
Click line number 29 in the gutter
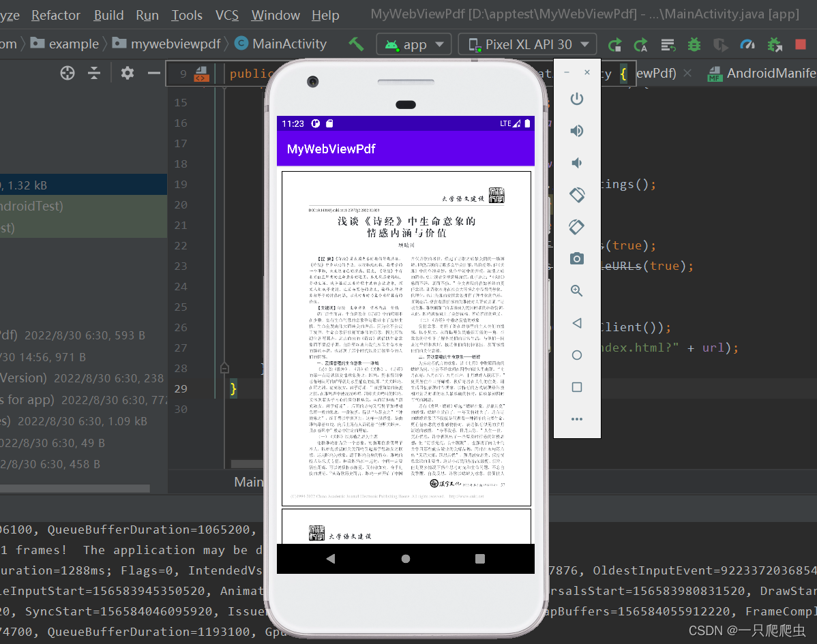181,389
